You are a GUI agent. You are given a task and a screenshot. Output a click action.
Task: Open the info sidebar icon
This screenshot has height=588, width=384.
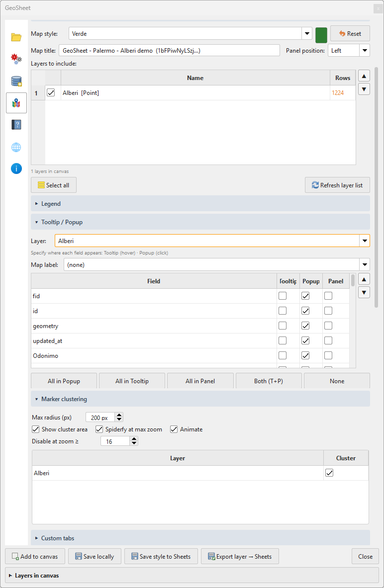pyautogui.click(x=16, y=168)
